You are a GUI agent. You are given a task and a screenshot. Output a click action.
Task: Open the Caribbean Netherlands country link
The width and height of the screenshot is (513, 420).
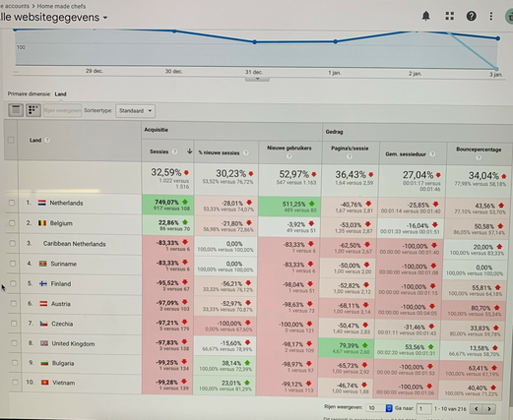(x=74, y=244)
